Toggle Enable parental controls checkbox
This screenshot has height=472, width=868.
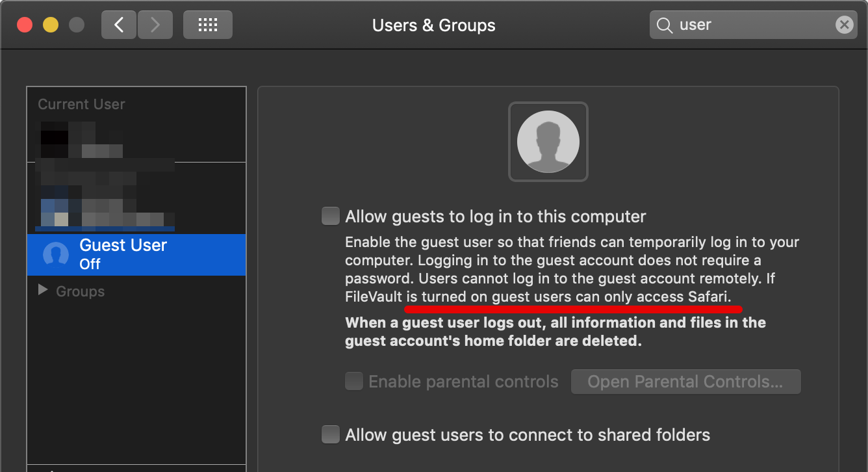pyautogui.click(x=354, y=381)
